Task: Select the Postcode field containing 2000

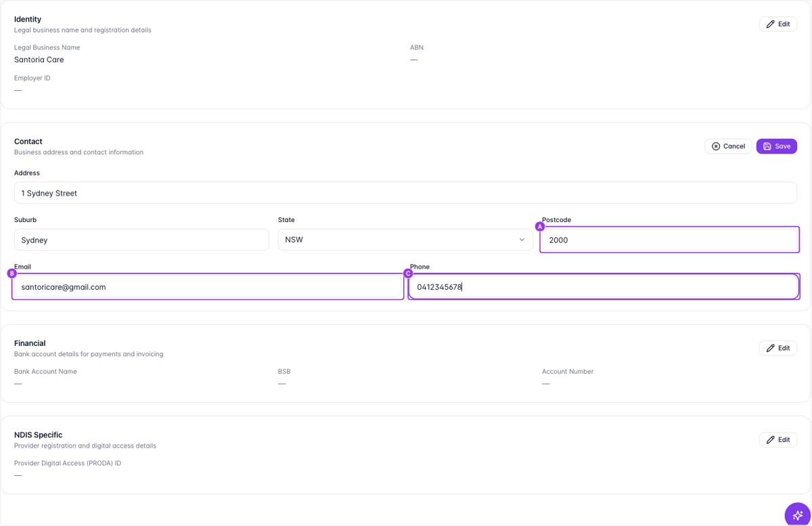Action: point(669,240)
